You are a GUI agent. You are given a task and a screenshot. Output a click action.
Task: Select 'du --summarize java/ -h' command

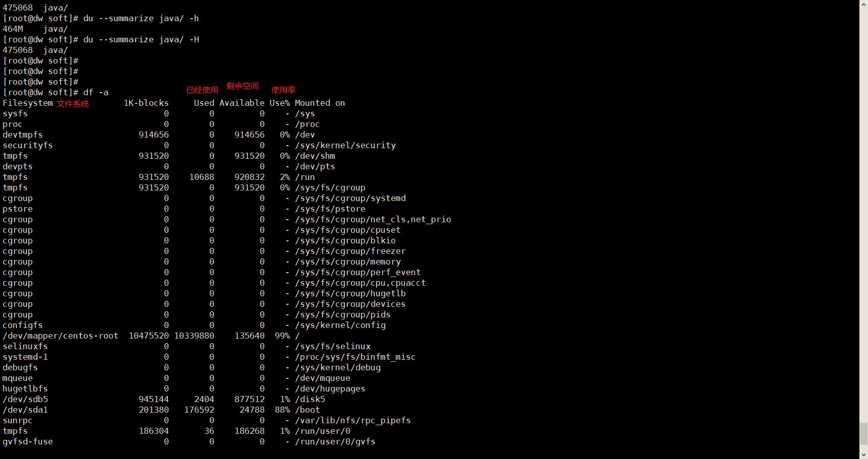click(141, 18)
